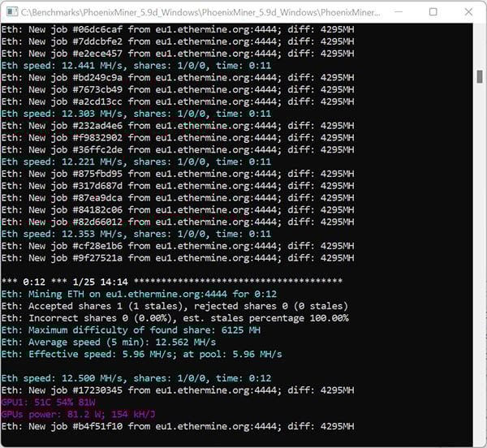
Task: Click the Eth speed 12.303 MH/s line
Action: click(x=136, y=114)
